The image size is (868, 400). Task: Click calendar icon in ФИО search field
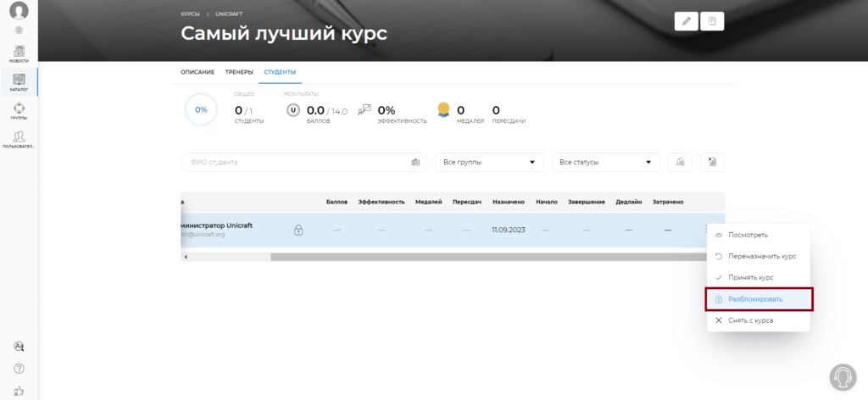[415, 162]
